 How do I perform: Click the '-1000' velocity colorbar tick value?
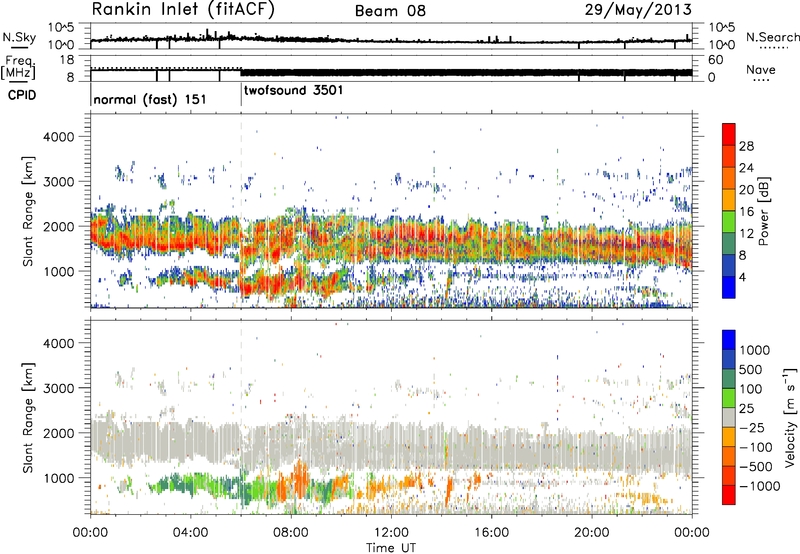pos(760,486)
